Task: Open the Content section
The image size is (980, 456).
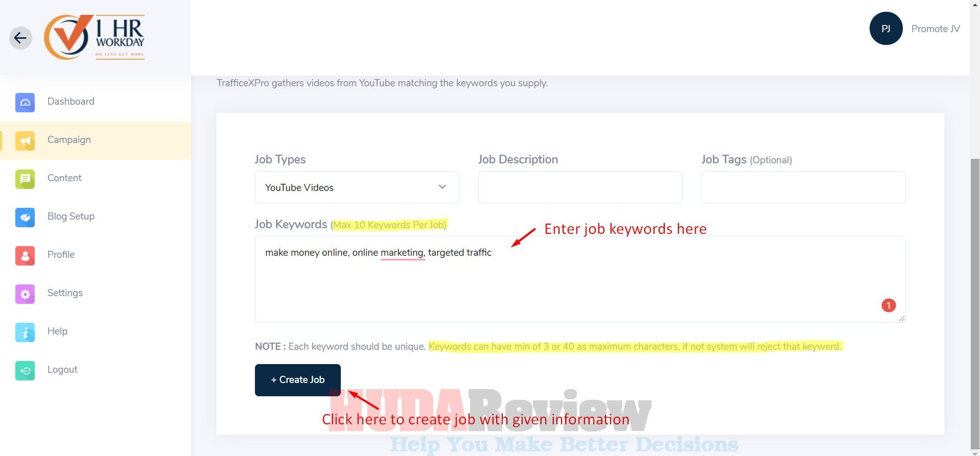Action: point(64,178)
